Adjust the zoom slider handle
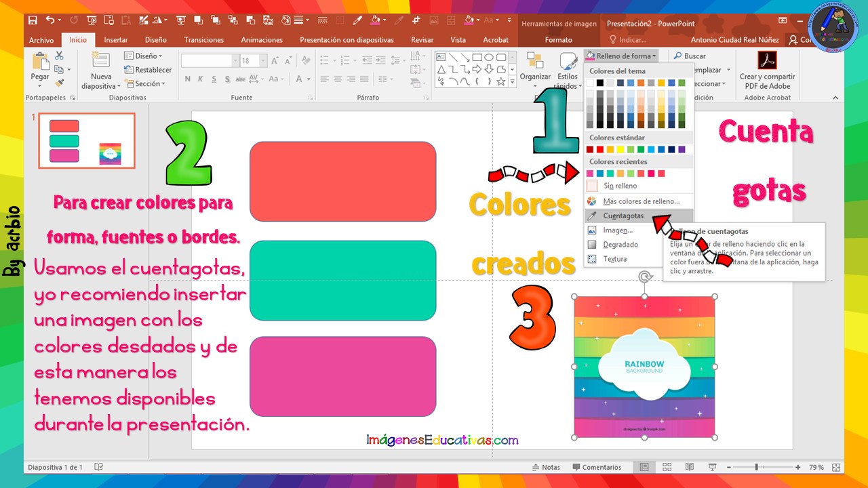Screen dimensions: 868x488 pyautogui.click(x=756, y=467)
